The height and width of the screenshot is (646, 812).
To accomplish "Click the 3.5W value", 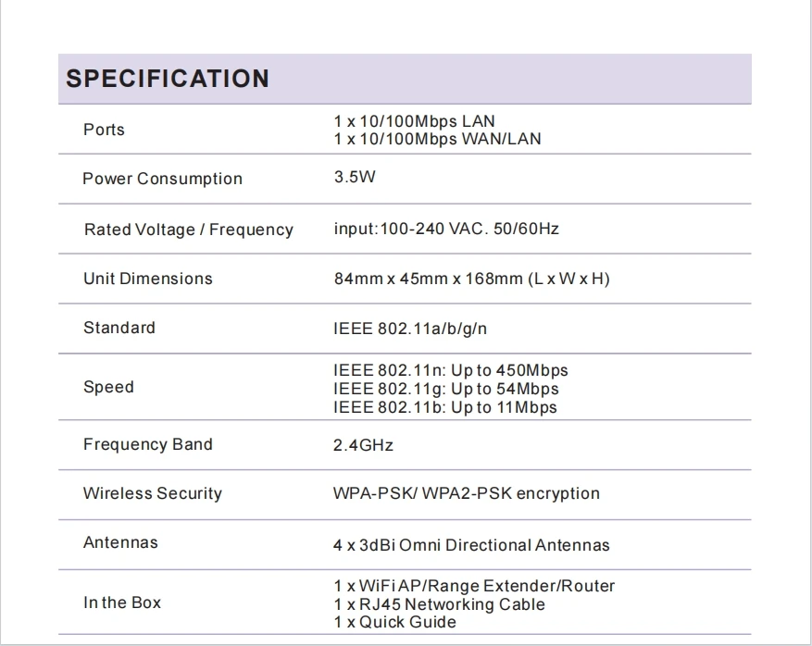I will click(x=355, y=177).
